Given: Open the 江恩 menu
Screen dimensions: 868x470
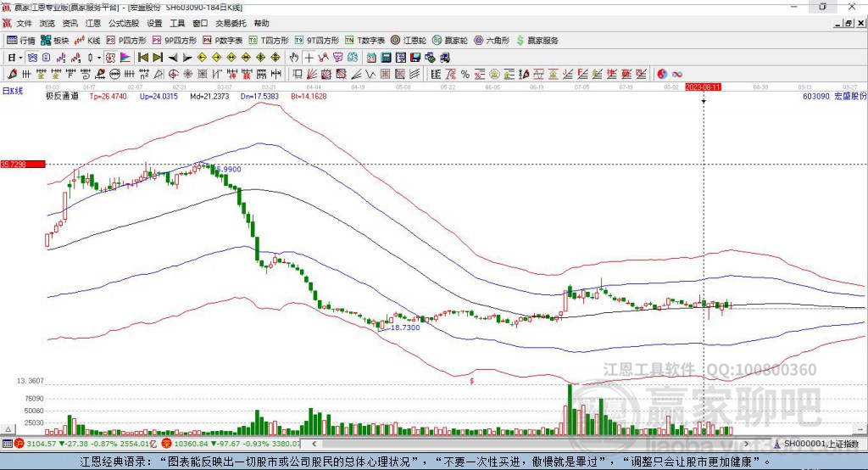Looking at the screenshot, I should [93, 23].
